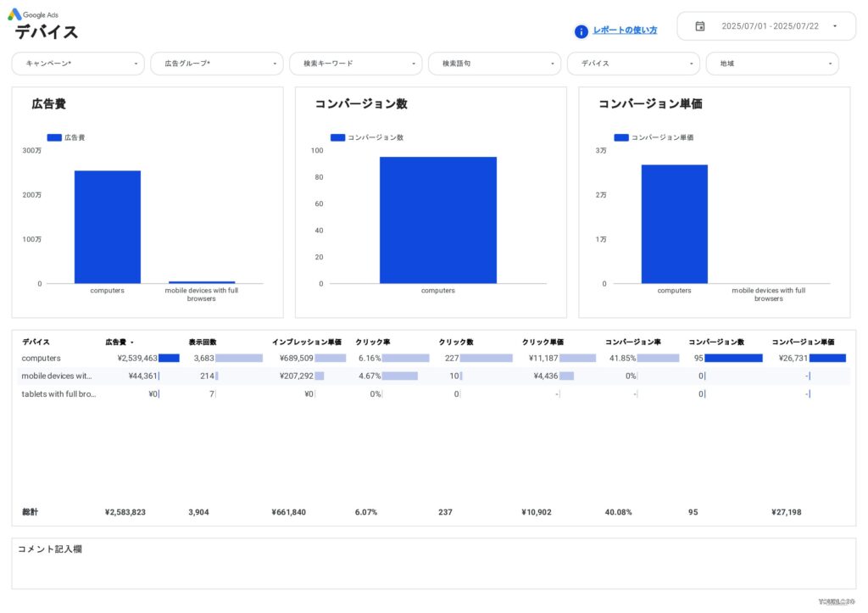Open the 検索キーワード filter
The width and height of the screenshot is (868, 613).
click(356, 63)
